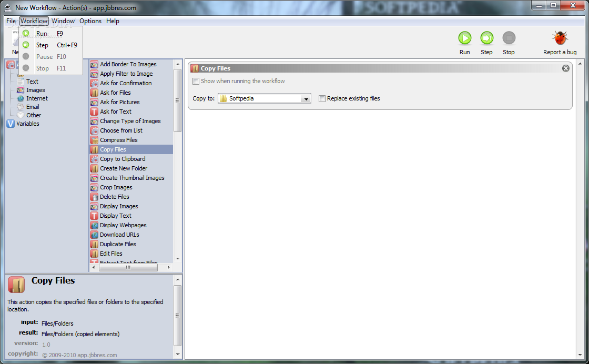Select the Variables tree node label
This screenshot has height=364, width=589.
point(28,124)
